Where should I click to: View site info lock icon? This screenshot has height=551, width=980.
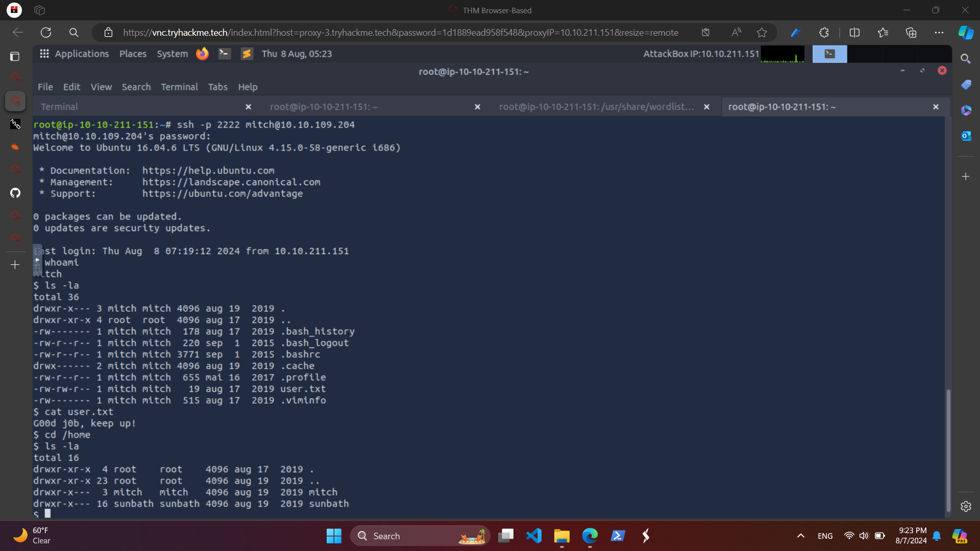(108, 33)
